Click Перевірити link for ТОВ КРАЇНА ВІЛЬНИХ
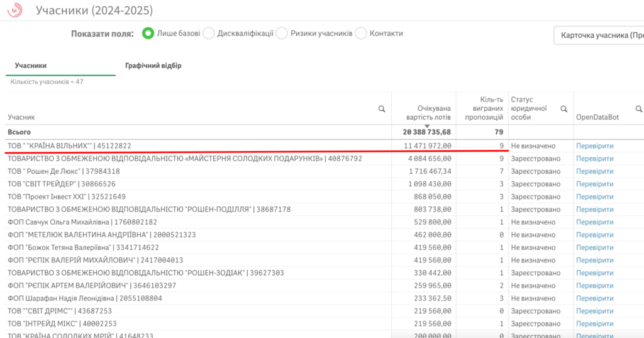 (x=594, y=146)
